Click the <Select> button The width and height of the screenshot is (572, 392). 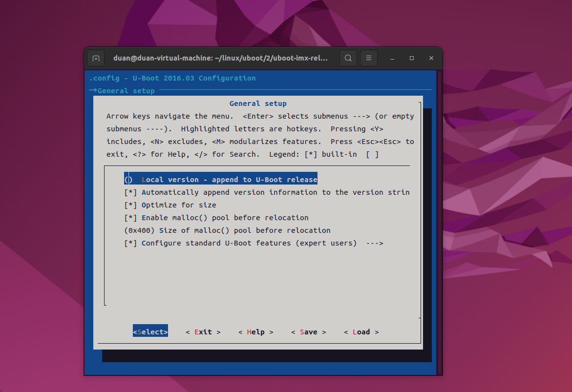click(x=150, y=332)
